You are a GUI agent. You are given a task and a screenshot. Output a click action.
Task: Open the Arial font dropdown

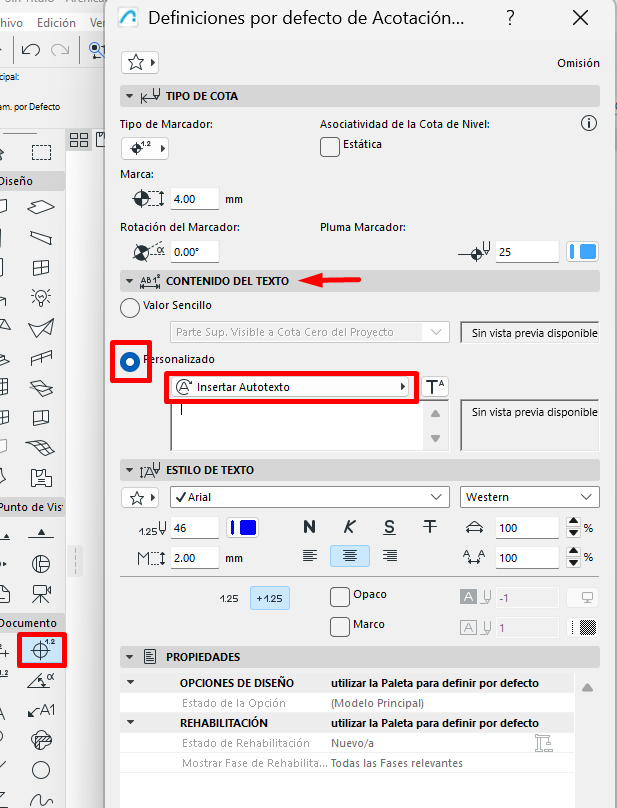pyautogui.click(x=310, y=497)
